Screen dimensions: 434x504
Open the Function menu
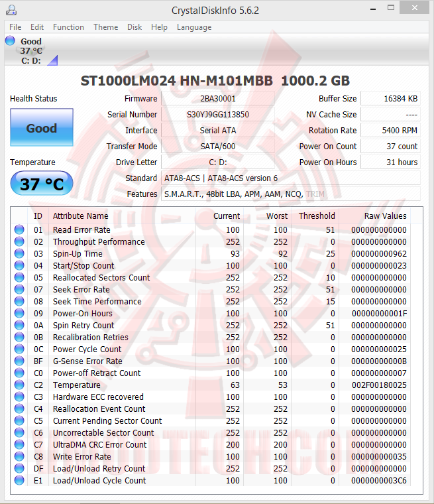pyautogui.click(x=68, y=27)
